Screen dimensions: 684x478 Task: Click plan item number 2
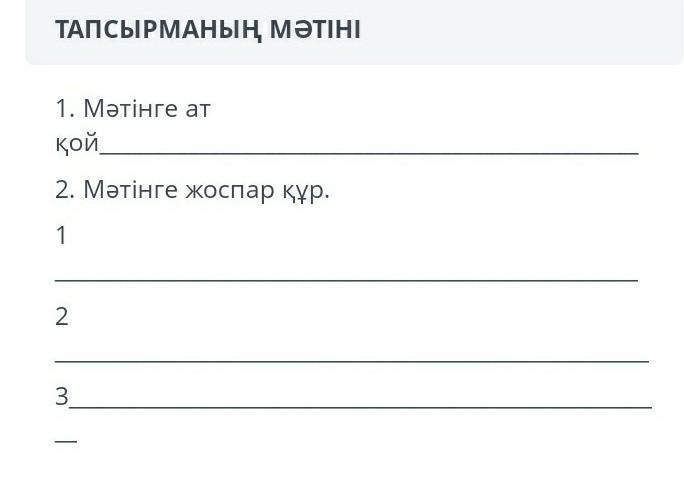pos(62,317)
